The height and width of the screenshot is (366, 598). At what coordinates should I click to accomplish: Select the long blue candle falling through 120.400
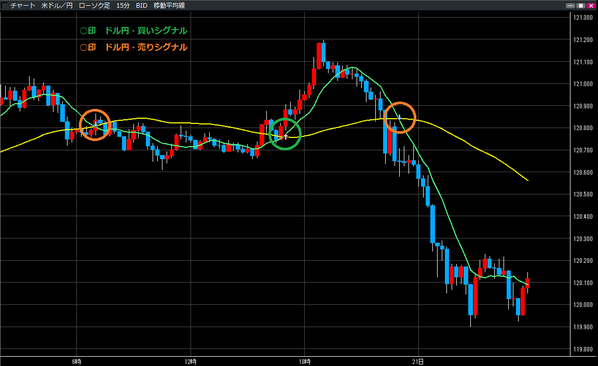click(432, 224)
